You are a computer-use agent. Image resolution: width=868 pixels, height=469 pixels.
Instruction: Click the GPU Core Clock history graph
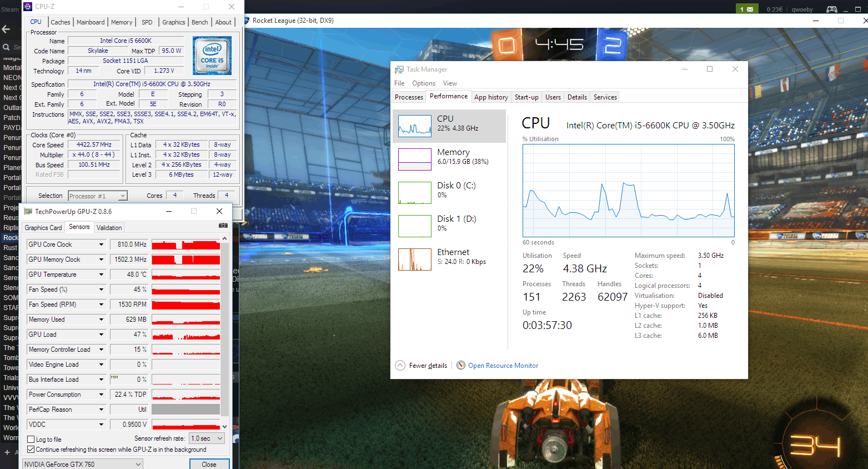tap(185, 245)
